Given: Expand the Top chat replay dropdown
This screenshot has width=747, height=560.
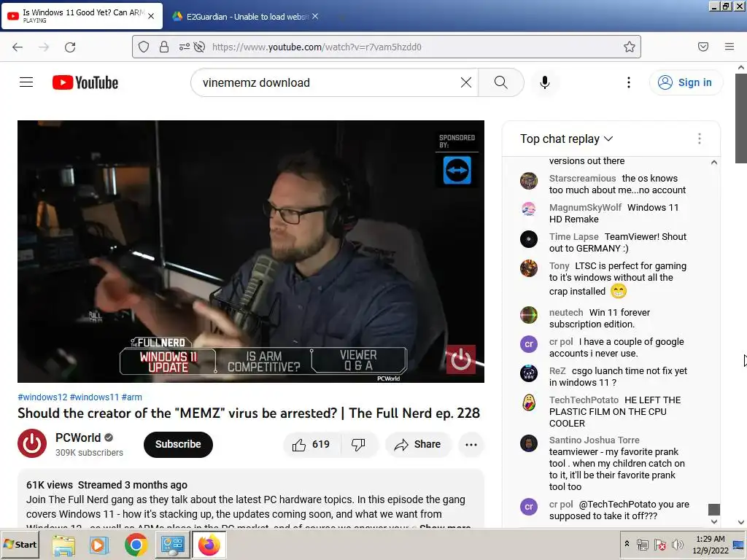Looking at the screenshot, I should [x=566, y=139].
